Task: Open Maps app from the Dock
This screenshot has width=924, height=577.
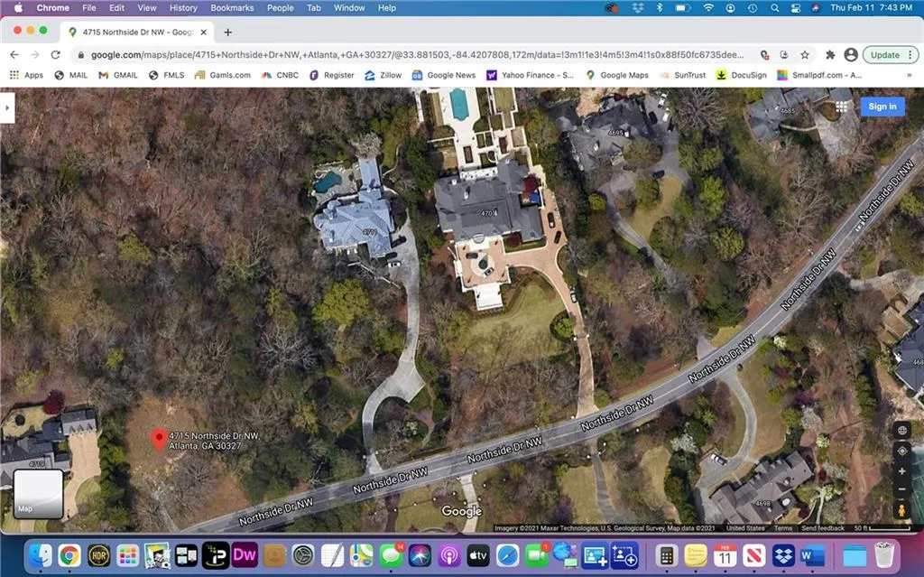Action: coord(361,555)
